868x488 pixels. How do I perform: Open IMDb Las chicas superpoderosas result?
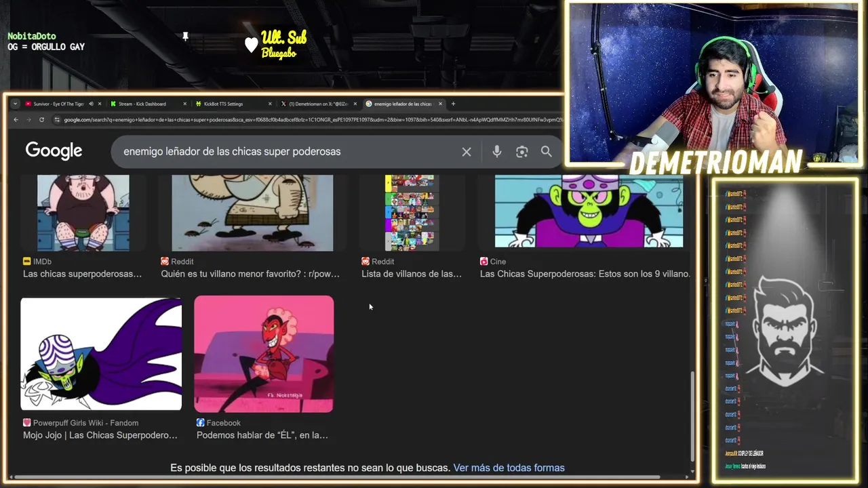point(82,274)
